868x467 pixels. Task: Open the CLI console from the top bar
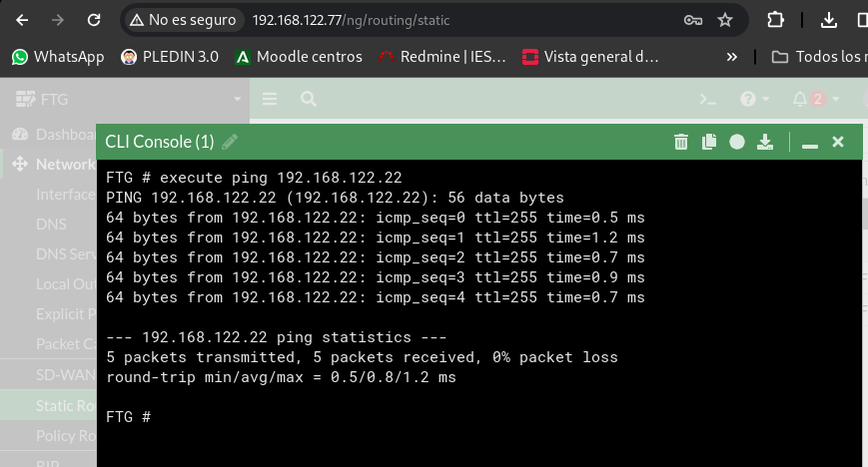pyautogui.click(x=707, y=99)
